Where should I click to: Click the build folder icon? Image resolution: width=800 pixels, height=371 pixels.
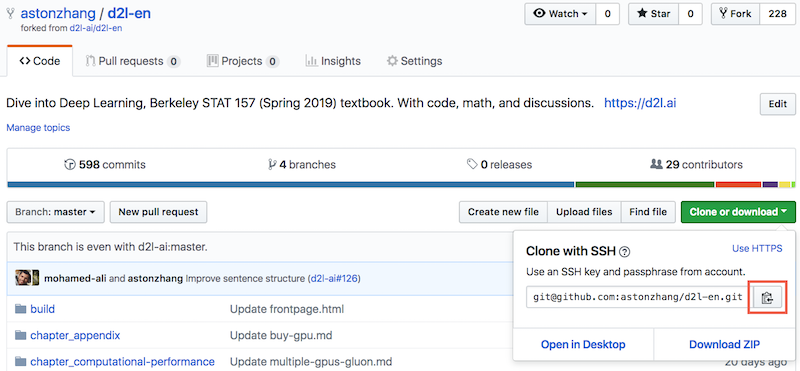[x=20, y=309]
